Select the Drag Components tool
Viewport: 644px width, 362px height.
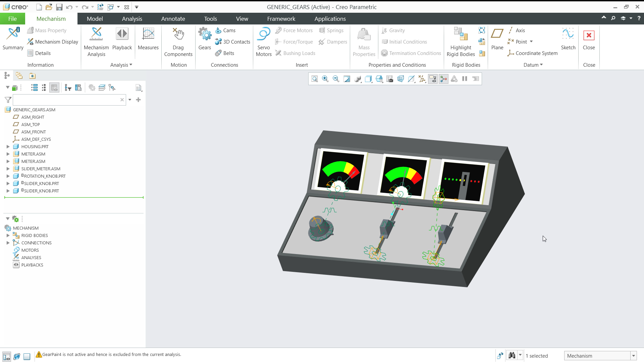point(178,42)
